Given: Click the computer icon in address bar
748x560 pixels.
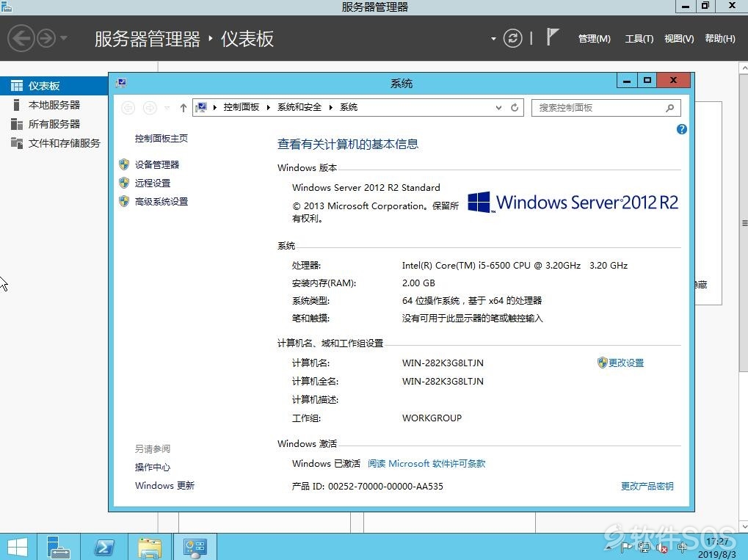Looking at the screenshot, I should (201, 107).
